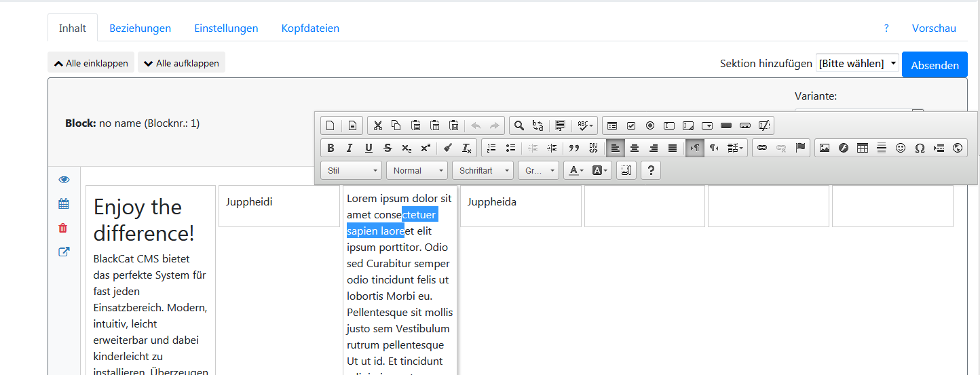Viewport: 980px width, 375px height.
Task: Insert a horizontal line
Action: 882,148
